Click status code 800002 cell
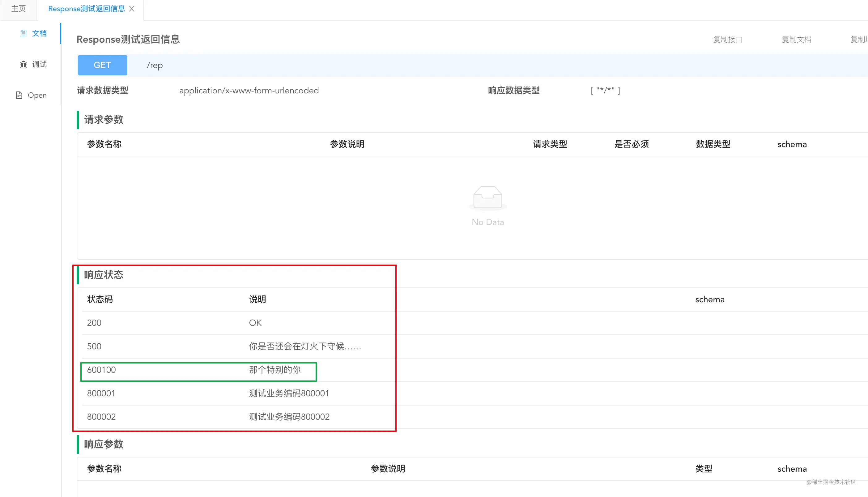 click(x=101, y=417)
